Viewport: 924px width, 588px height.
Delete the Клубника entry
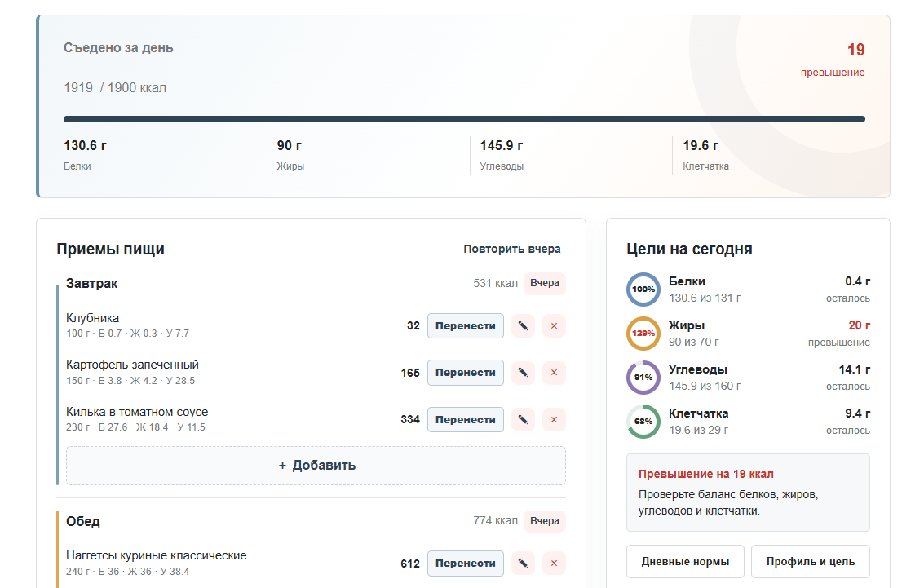554,326
